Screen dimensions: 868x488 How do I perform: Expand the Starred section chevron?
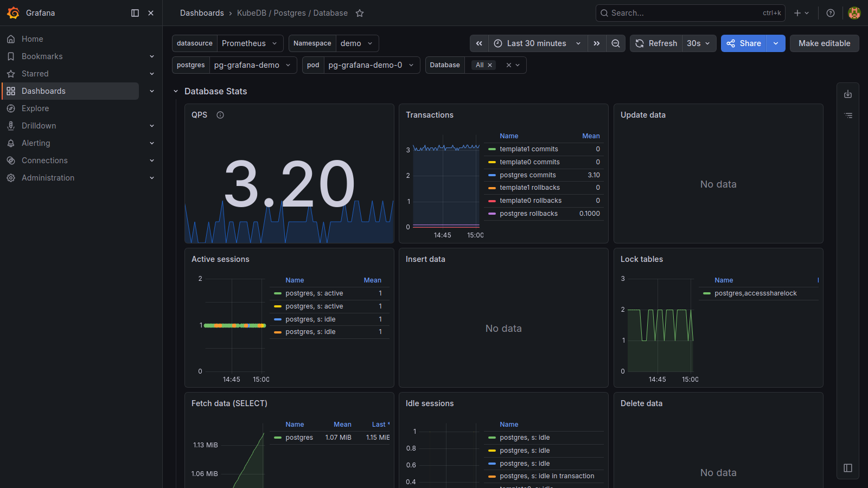click(152, 74)
